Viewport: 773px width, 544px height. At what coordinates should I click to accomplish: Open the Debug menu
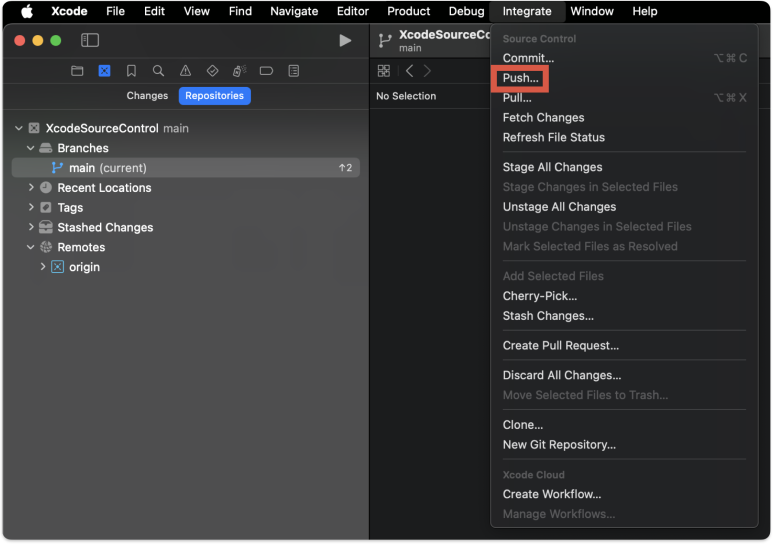(466, 11)
